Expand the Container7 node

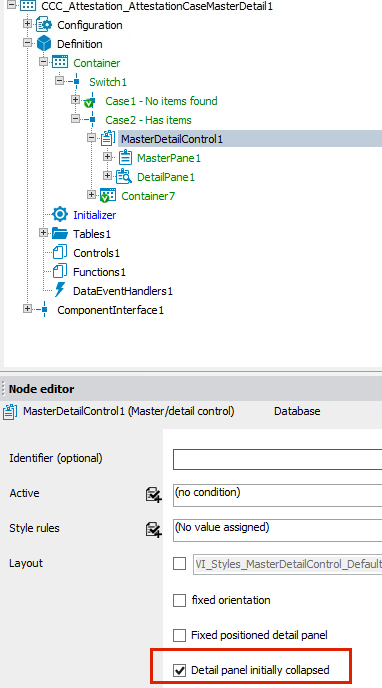tap(91, 194)
